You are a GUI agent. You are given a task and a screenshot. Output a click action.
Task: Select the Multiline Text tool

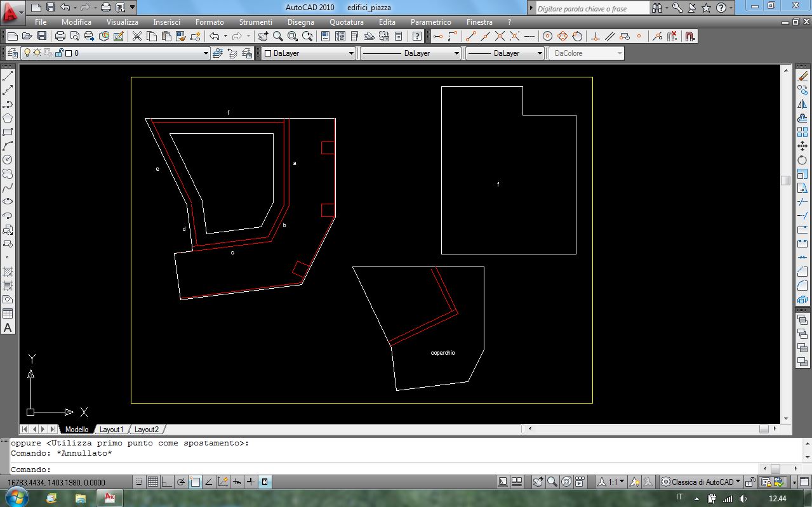coord(8,327)
